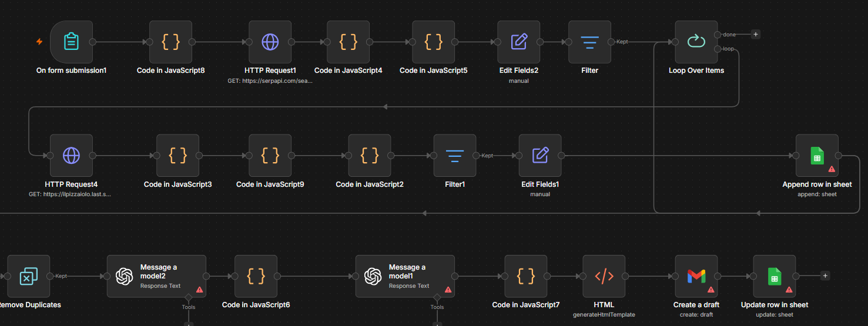This screenshot has width=868, height=326.
Task: Click the 'generateHtmlTemplate' subtitle text
Action: (604, 315)
